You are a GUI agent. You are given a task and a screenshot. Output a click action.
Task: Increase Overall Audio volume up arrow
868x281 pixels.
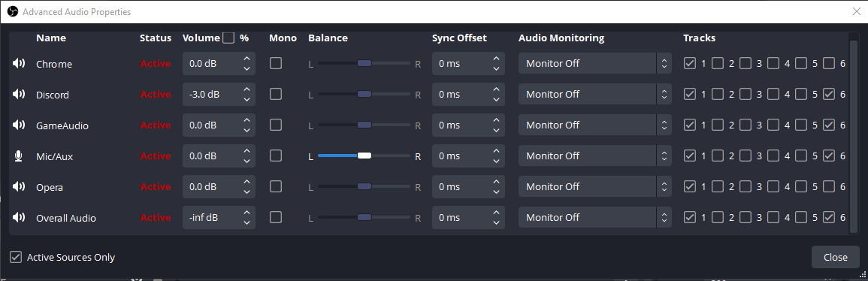click(247, 213)
